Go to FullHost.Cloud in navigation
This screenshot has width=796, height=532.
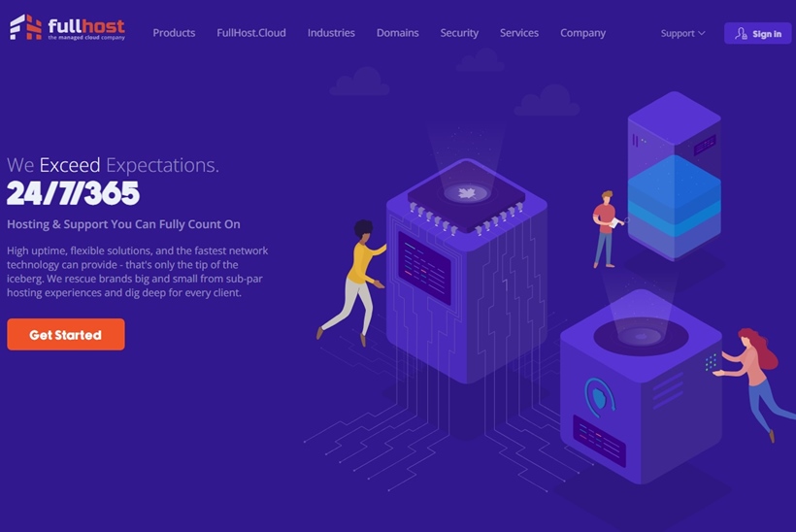[x=251, y=33]
